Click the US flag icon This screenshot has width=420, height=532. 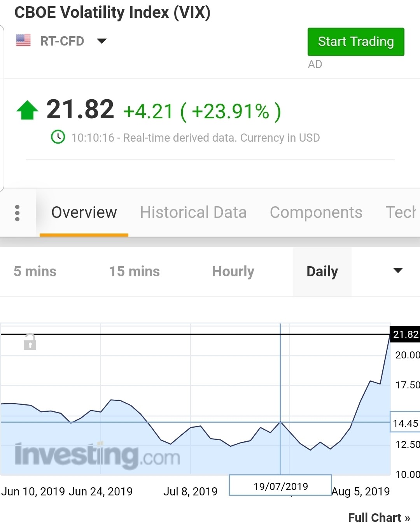point(23,40)
